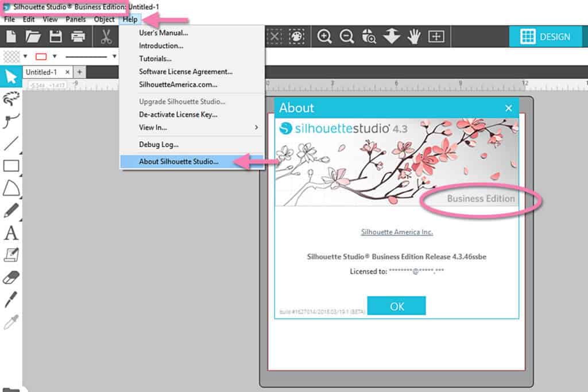Expand the View In submenu arrow
Viewport: 588px width, 392px height.
(256, 127)
